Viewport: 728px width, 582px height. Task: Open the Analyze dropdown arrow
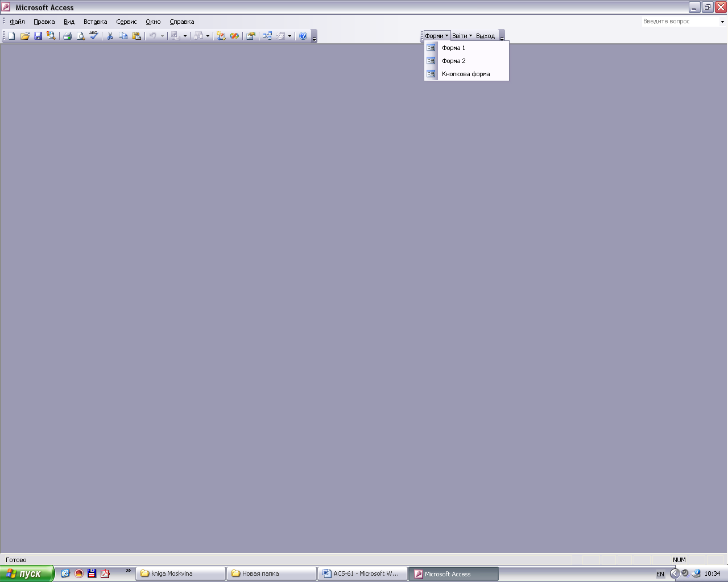pos(208,36)
